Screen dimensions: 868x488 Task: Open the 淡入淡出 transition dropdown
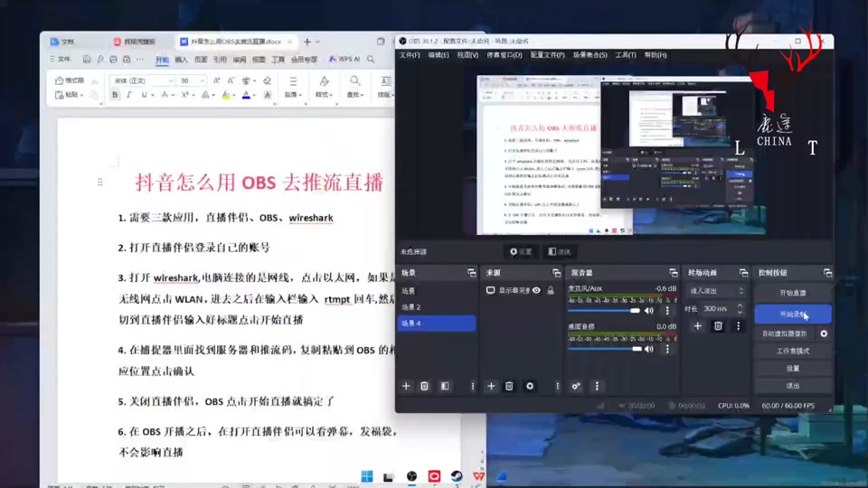click(716, 291)
